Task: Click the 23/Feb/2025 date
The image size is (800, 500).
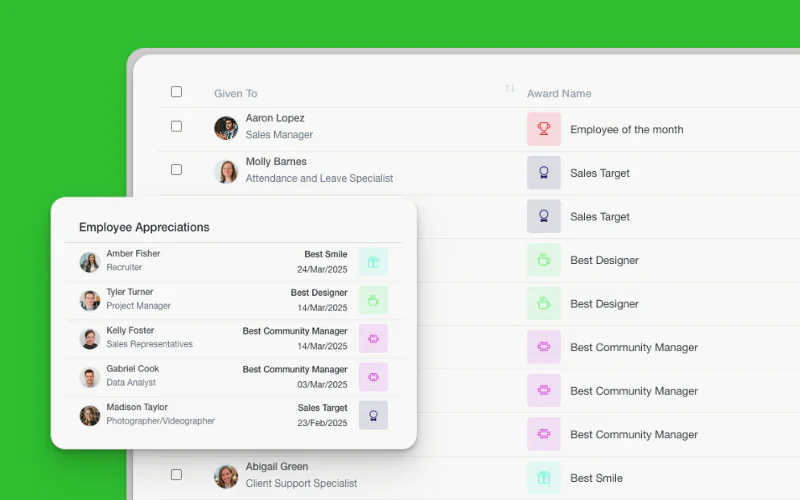Action: [322, 423]
